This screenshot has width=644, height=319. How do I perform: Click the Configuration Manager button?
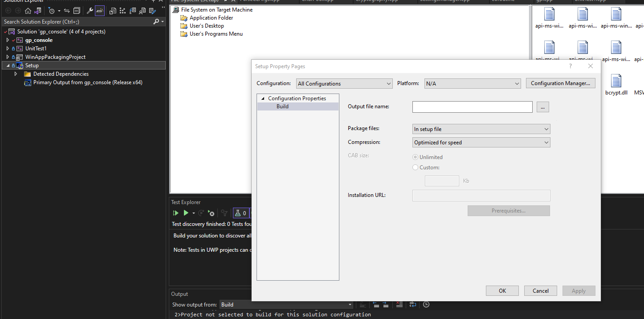tap(560, 83)
